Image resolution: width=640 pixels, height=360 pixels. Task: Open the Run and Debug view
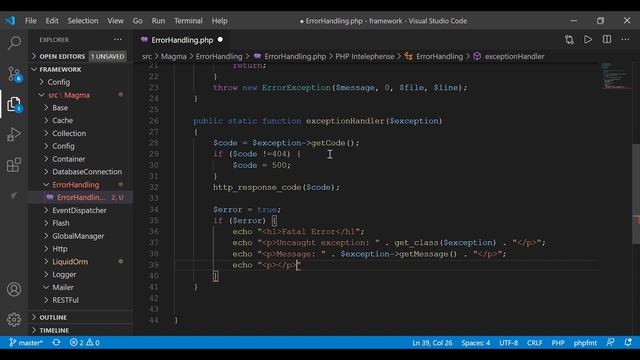[14, 135]
